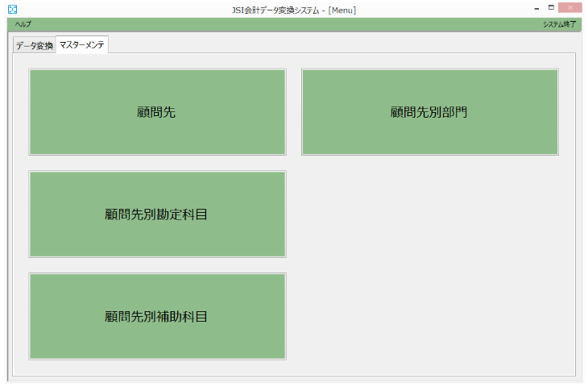Click the blank tab strip right of マスターメンテ

[x=338, y=45]
